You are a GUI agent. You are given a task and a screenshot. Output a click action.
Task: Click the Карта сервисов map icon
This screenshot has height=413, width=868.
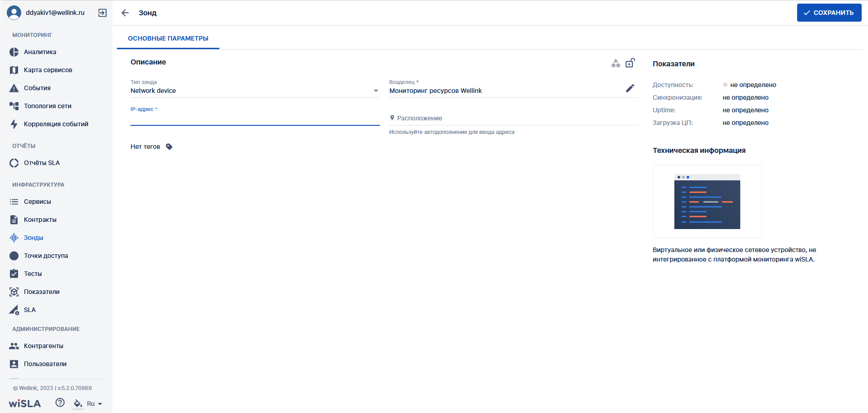coord(14,70)
